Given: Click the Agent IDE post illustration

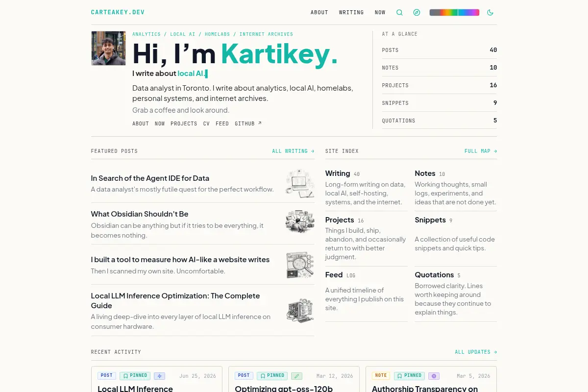Looking at the screenshot, I should pyautogui.click(x=300, y=183).
